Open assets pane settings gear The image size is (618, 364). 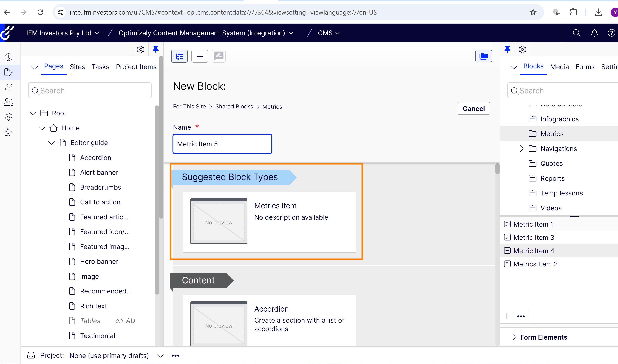522,49
